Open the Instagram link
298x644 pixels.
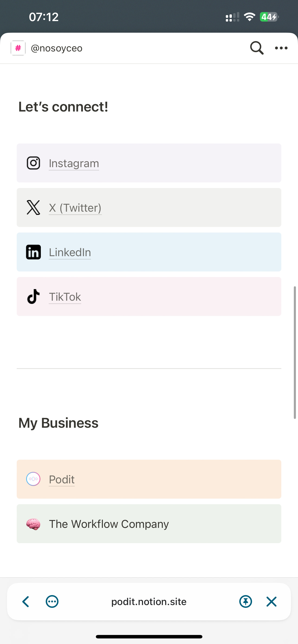(74, 163)
